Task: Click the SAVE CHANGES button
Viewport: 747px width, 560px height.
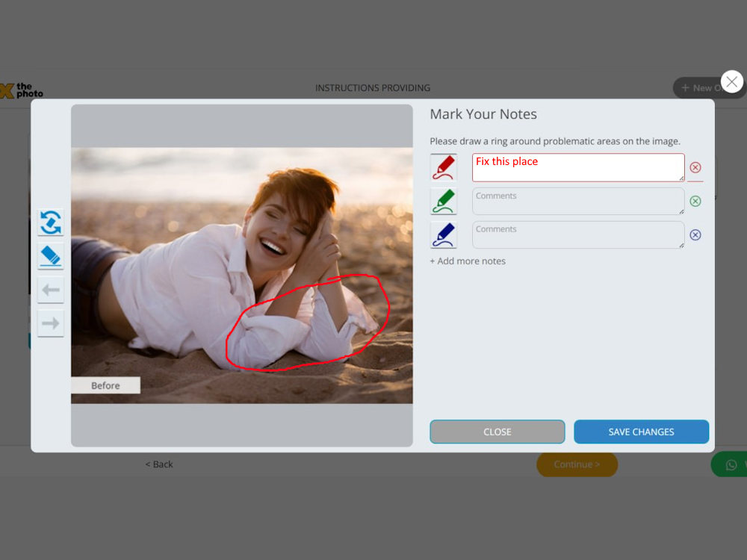Action: pos(641,432)
